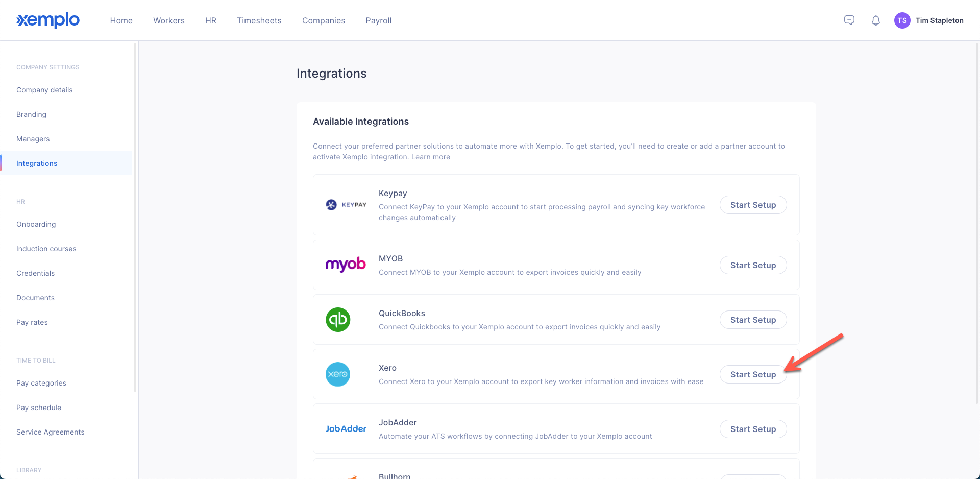Image resolution: width=980 pixels, height=479 pixels.
Task: Click the Xero integration title
Action: (387, 368)
